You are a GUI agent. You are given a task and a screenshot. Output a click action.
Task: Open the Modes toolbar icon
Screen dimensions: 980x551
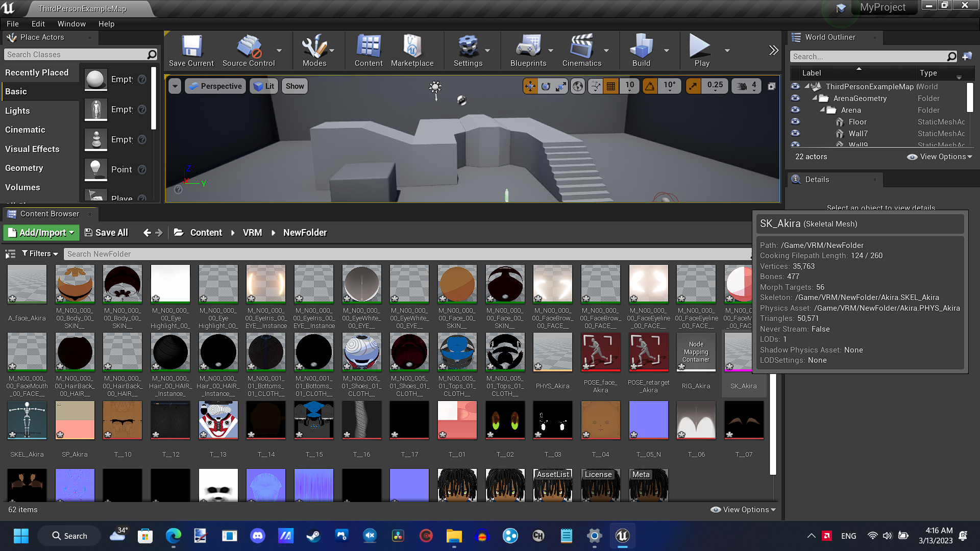(x=314, y=51)
